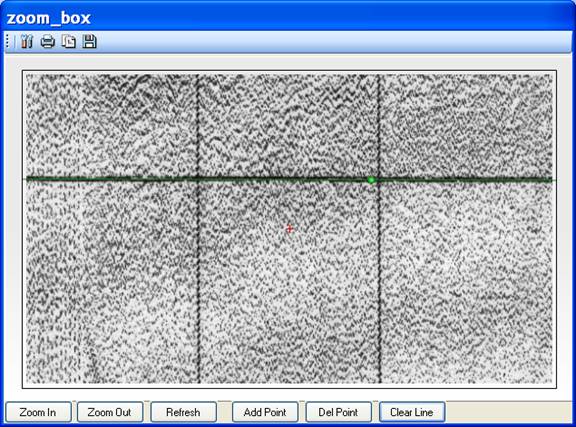Clear the line using Clear Line
The width and height of the screenshot is (576, 427).
412,412
